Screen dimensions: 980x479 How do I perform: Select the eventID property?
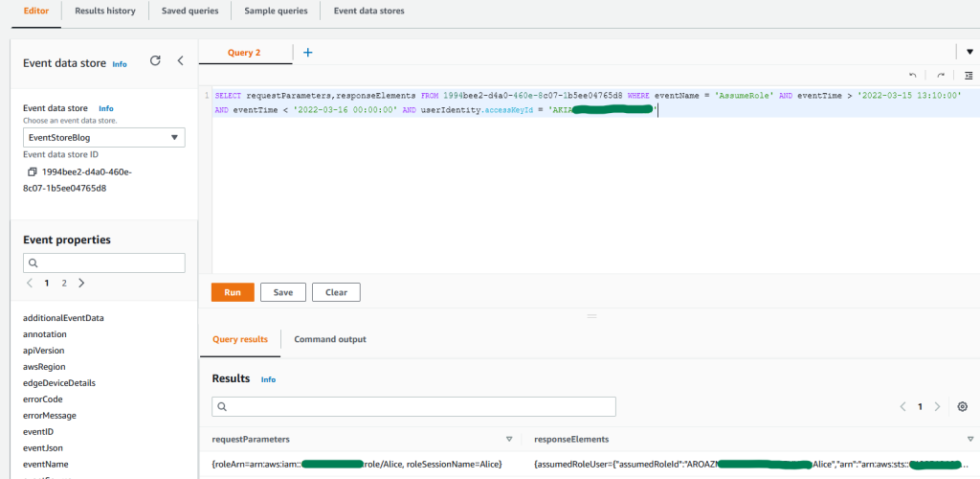pos(40,431)
